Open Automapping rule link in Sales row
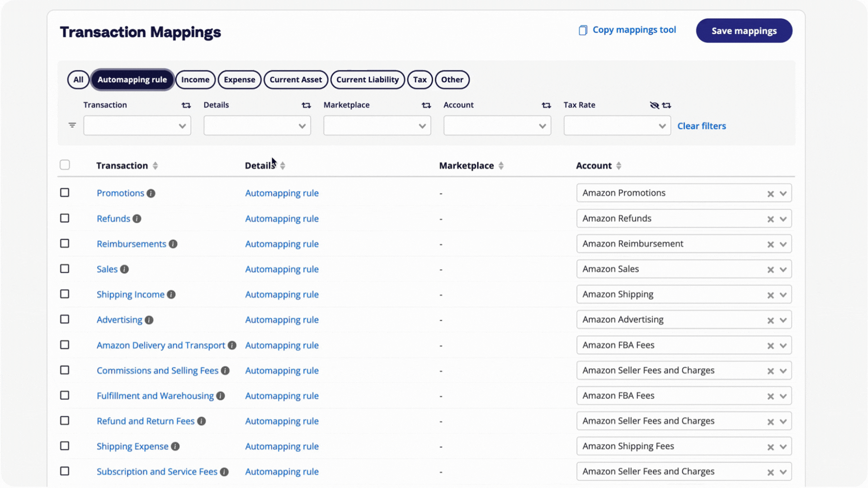Image resolution: width=868 pixels, height=488 pixels. [282, 269]
